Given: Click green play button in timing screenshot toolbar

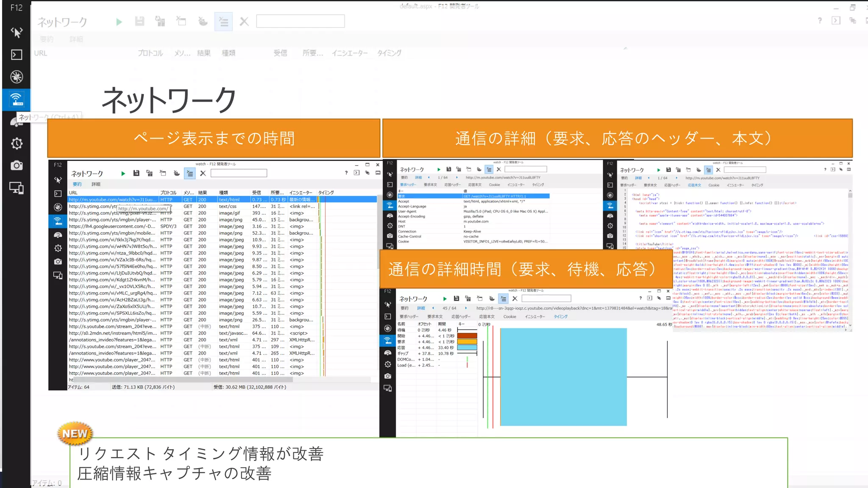Looking at the screenshot, I should [x=445, y=299].
